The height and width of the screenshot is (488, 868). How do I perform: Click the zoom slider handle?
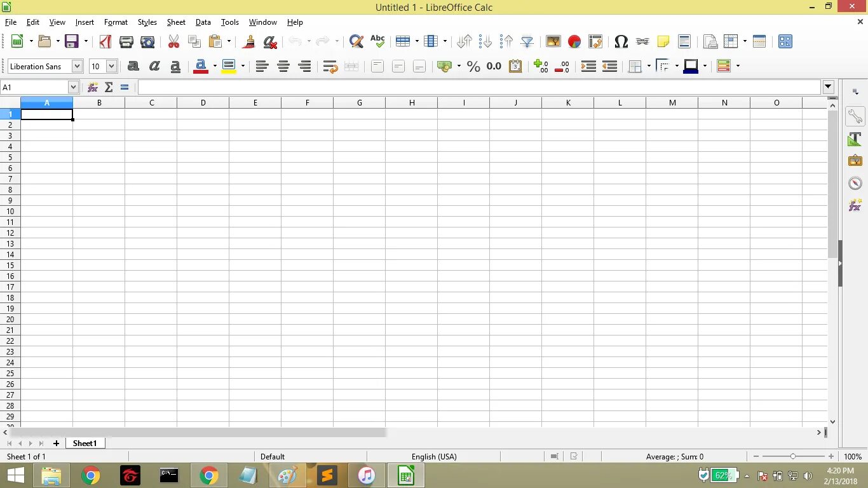(x=793, y=456)
